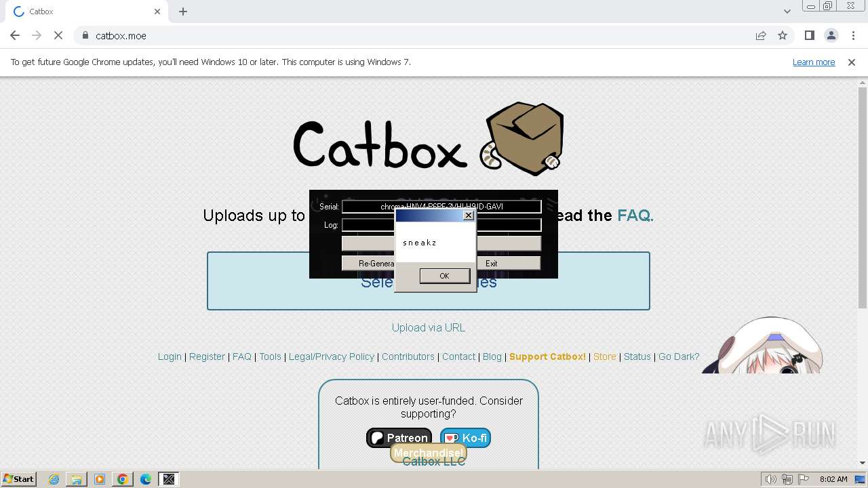Click the Serial text field
868x488 pixels.
[x=441, y=206]
